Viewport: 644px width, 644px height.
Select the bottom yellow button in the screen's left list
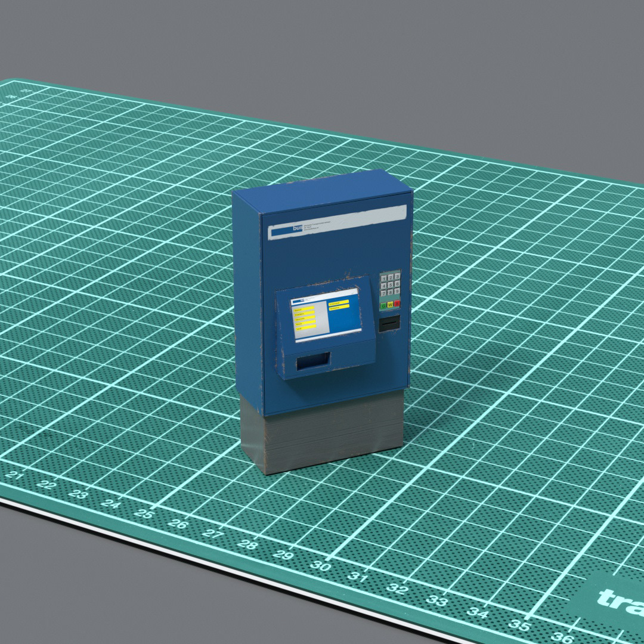click(306, 328)
